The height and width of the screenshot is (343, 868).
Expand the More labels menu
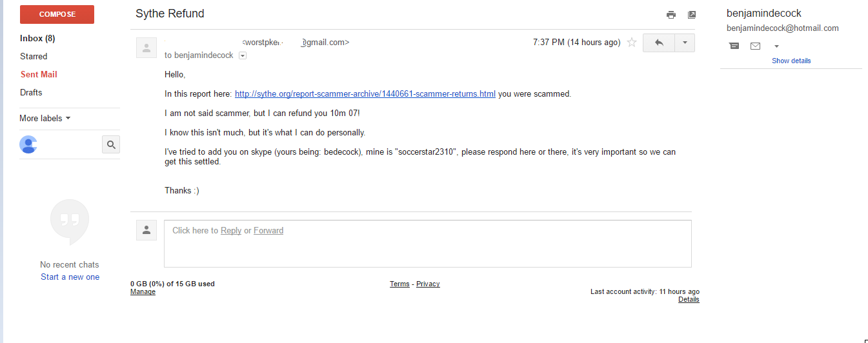pos(45,119)
